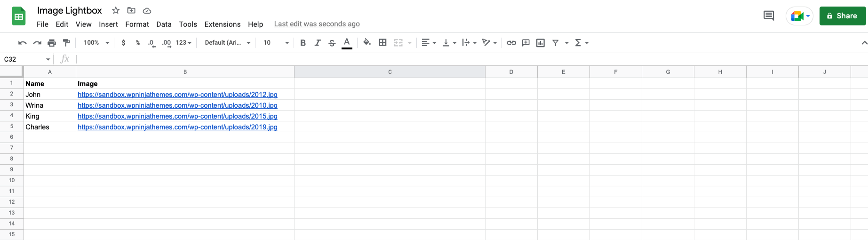Open the Help menu

(255, 24)
